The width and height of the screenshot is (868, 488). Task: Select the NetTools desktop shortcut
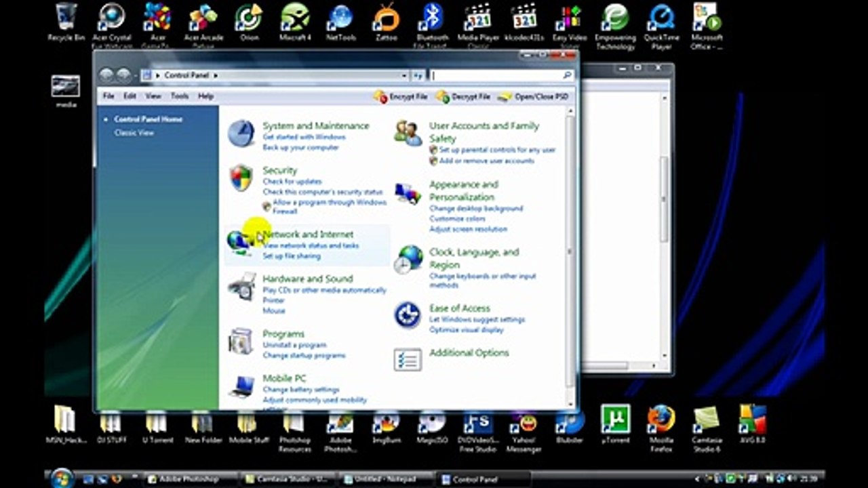[x=341, y=22]
